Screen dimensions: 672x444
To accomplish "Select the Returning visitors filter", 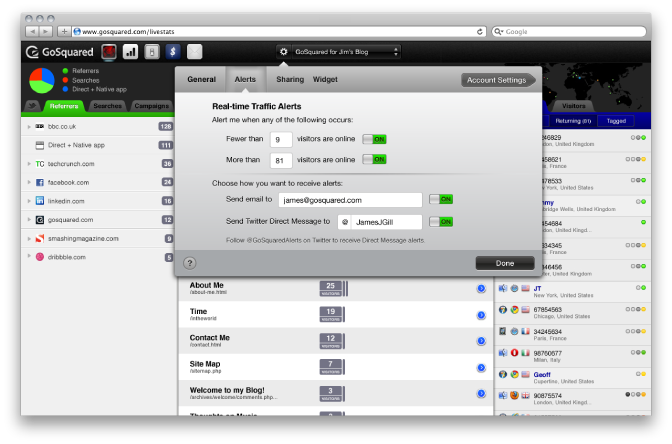I will tap(573, 121).
